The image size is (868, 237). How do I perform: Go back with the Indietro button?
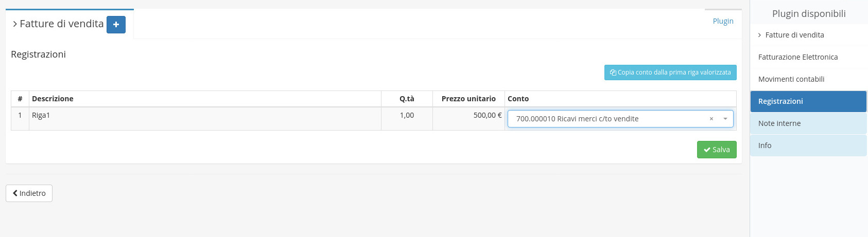tap(29, 193)
